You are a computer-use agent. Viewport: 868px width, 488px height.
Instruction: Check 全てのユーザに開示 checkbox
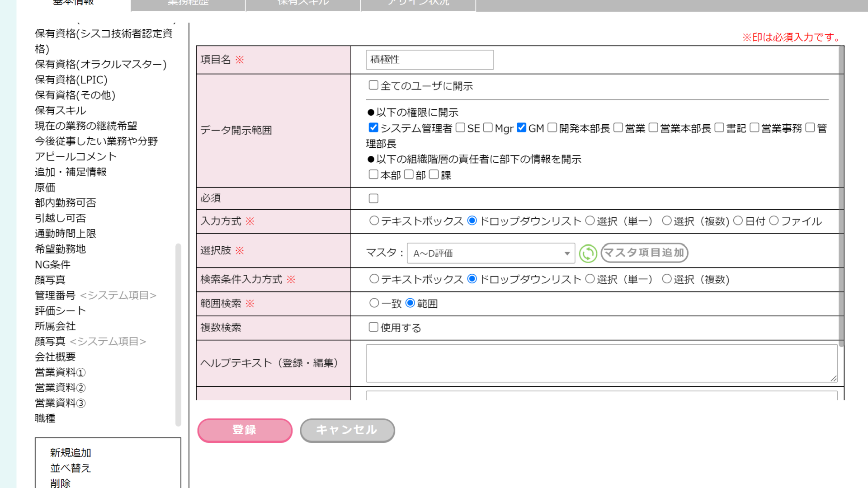pos(373,85)
